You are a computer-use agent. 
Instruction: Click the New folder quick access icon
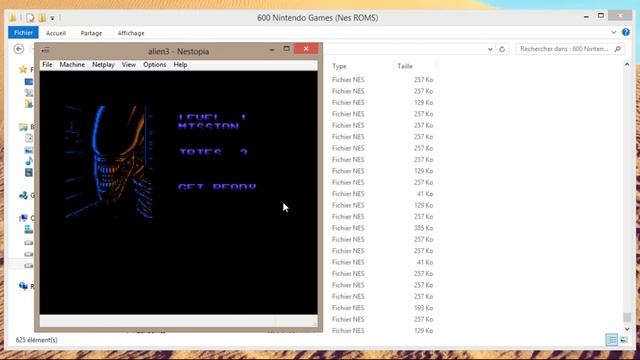coord(42,18)
